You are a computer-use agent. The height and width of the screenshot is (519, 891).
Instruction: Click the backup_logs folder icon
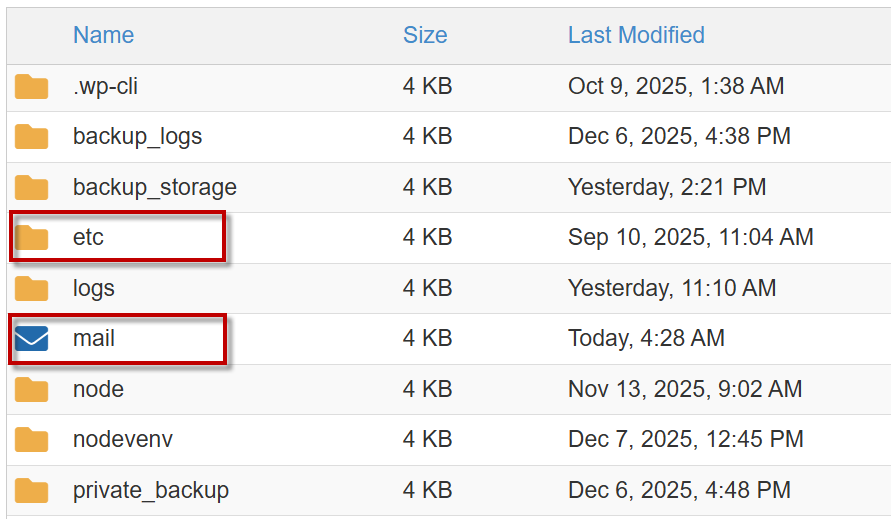(32, 136)
